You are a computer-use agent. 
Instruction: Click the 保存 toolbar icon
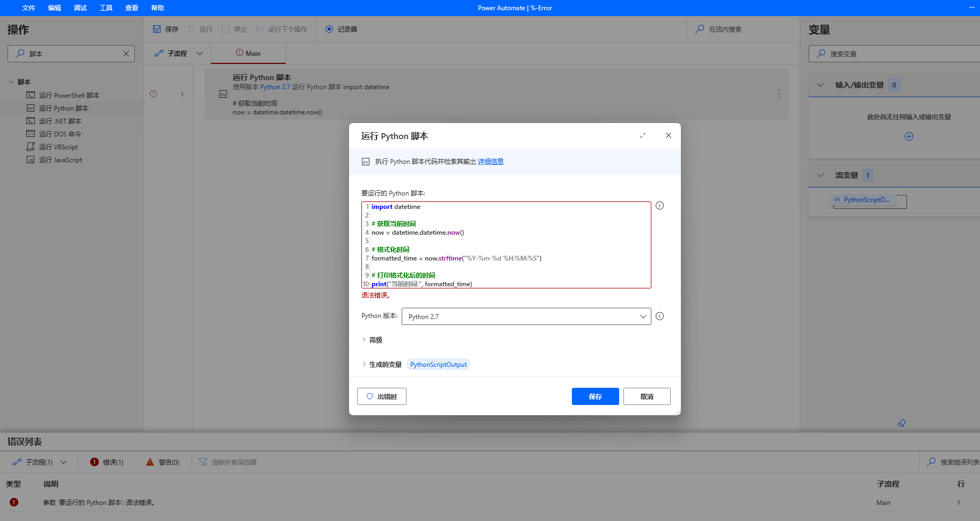point(157,29)
